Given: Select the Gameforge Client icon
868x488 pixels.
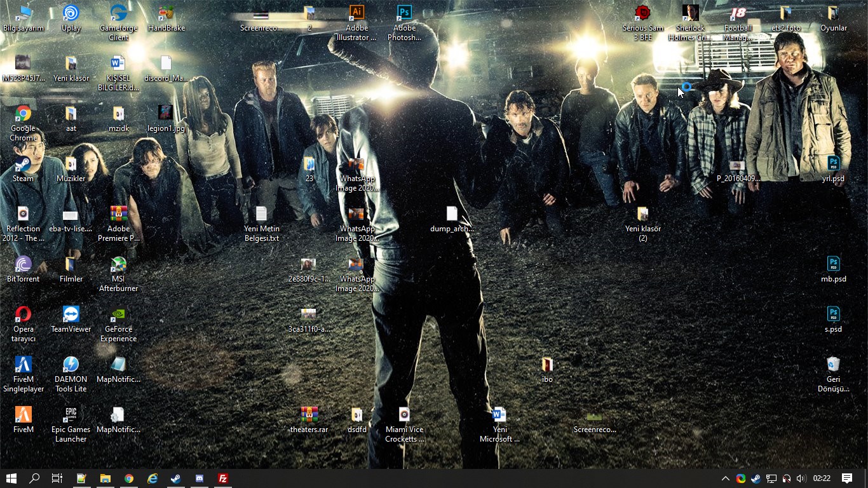Looking at the screenshot, I should (118, 23).
